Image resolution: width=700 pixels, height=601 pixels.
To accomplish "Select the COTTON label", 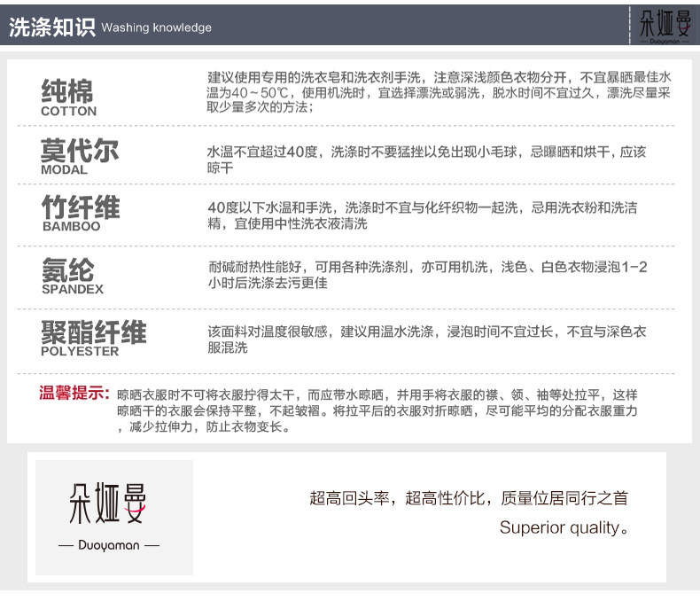I will (x=69, y=111).
